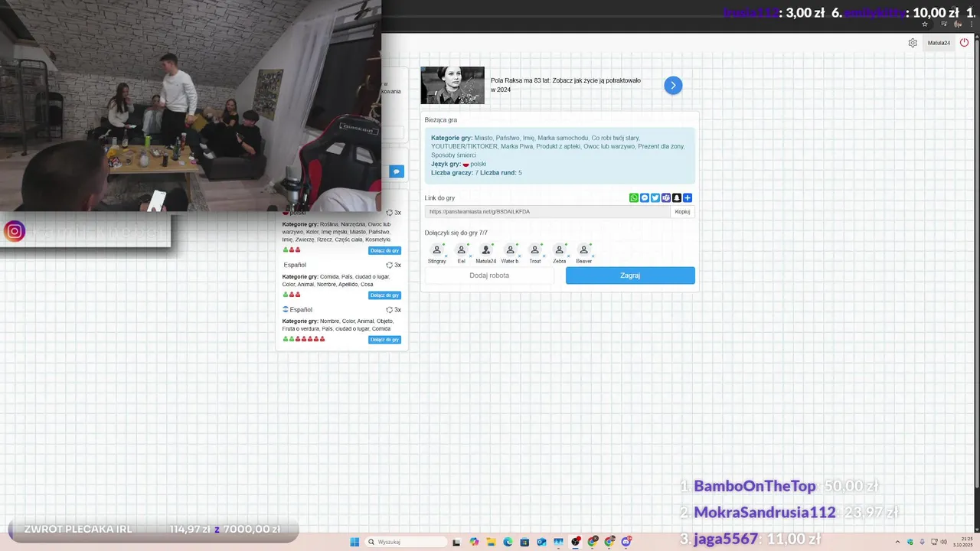
Task: Click the taskbar search box Wyszukaj
Action: coord(406,542)
